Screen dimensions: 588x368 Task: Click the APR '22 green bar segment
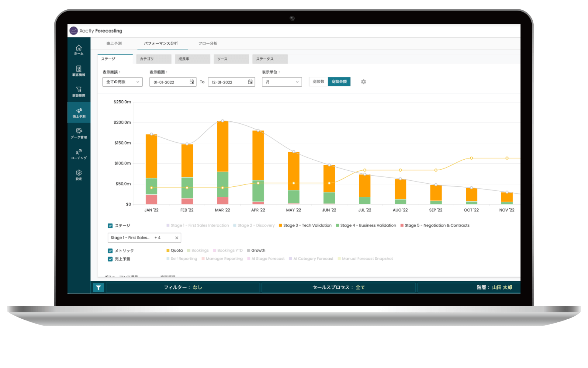click(x=258, y=191)
